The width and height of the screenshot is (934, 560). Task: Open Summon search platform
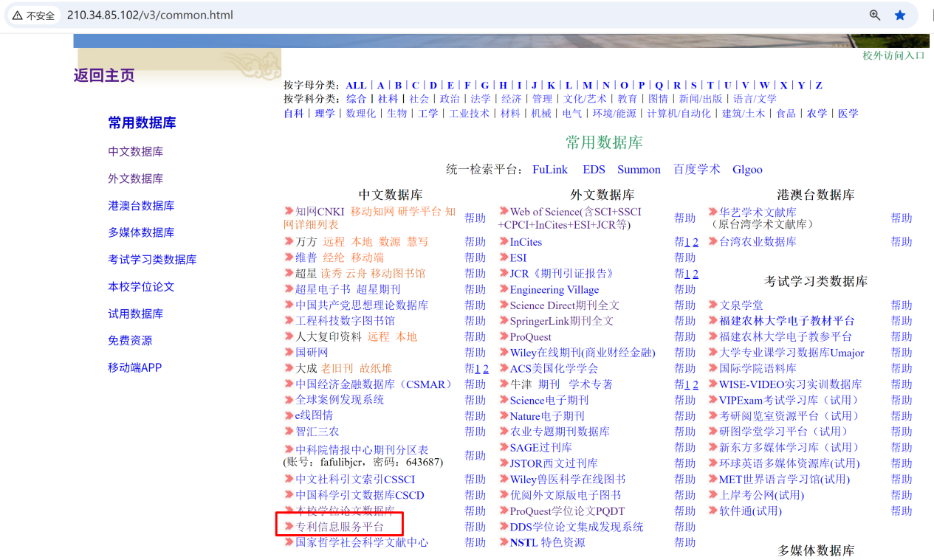[x=639, y=170]
